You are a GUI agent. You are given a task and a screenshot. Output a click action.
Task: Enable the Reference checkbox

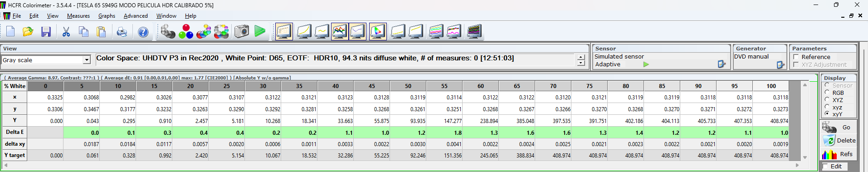click(796, 57)
